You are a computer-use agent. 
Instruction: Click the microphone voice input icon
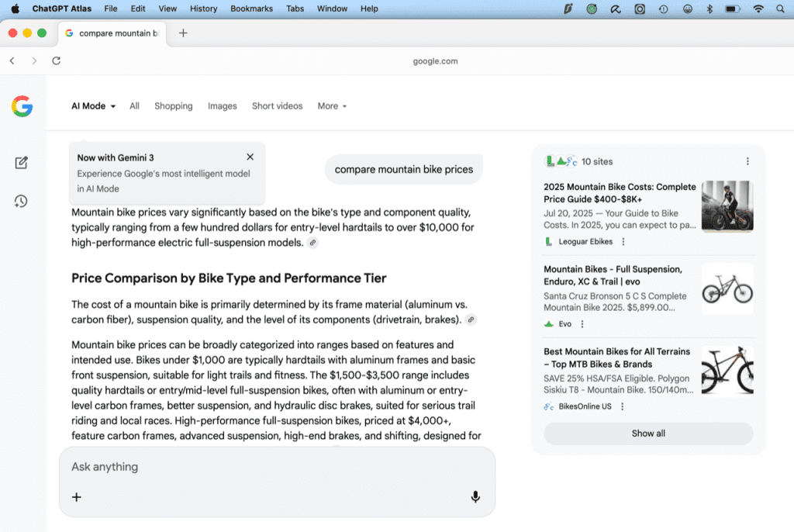(475, 496)
